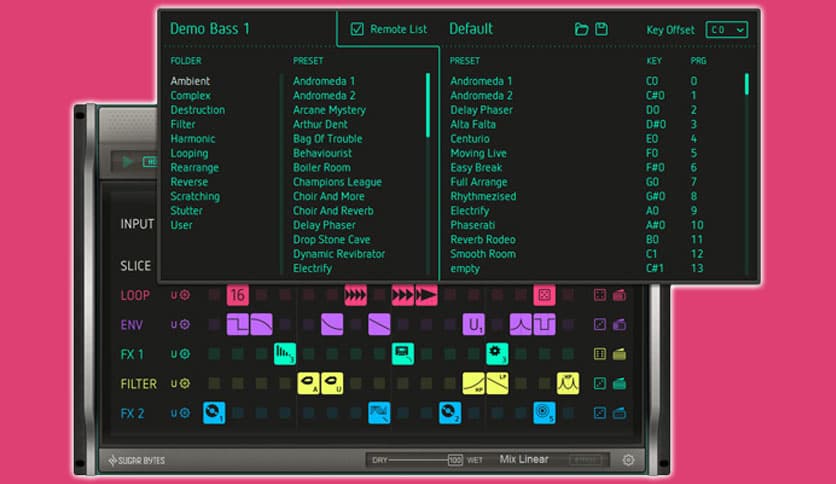Randomize the ENV row with dice icon
The height and width of the screenshot is (484, 836).
[x=600, y=324]
